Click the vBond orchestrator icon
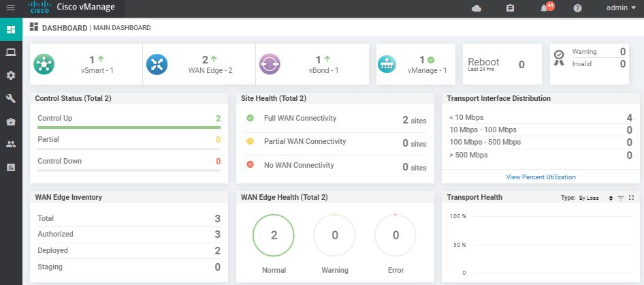This screenshot has height=285, width=644. 270,64
